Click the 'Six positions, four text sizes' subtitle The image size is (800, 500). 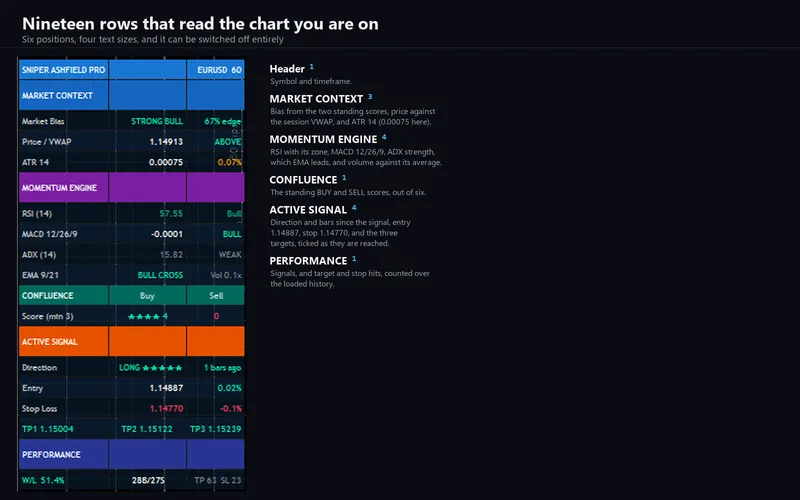153,39
